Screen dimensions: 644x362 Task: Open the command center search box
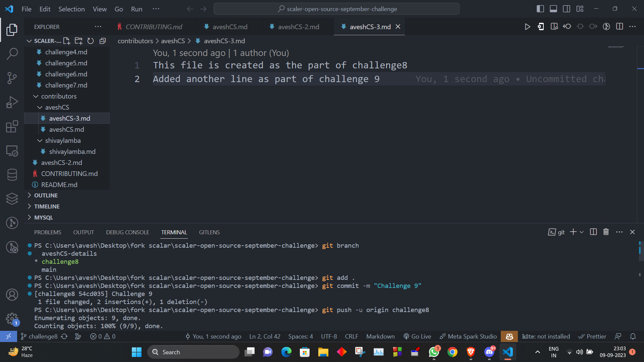pyautogui.click(x=336, y=9)
